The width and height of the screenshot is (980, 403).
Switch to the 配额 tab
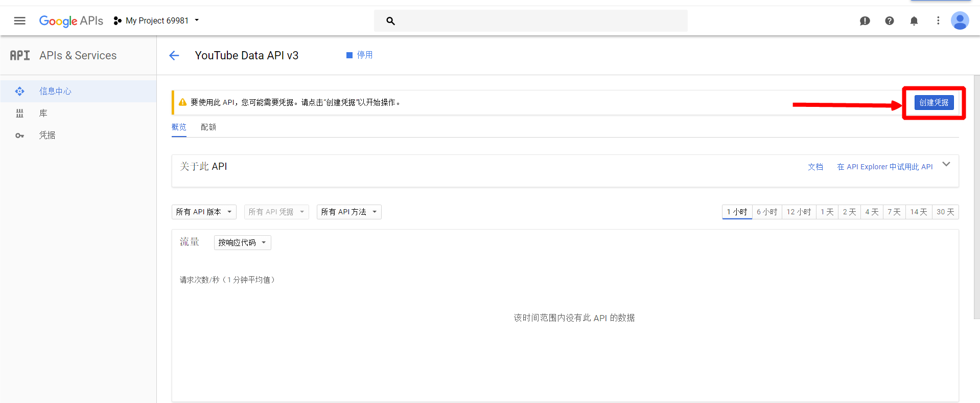point(208,127)
